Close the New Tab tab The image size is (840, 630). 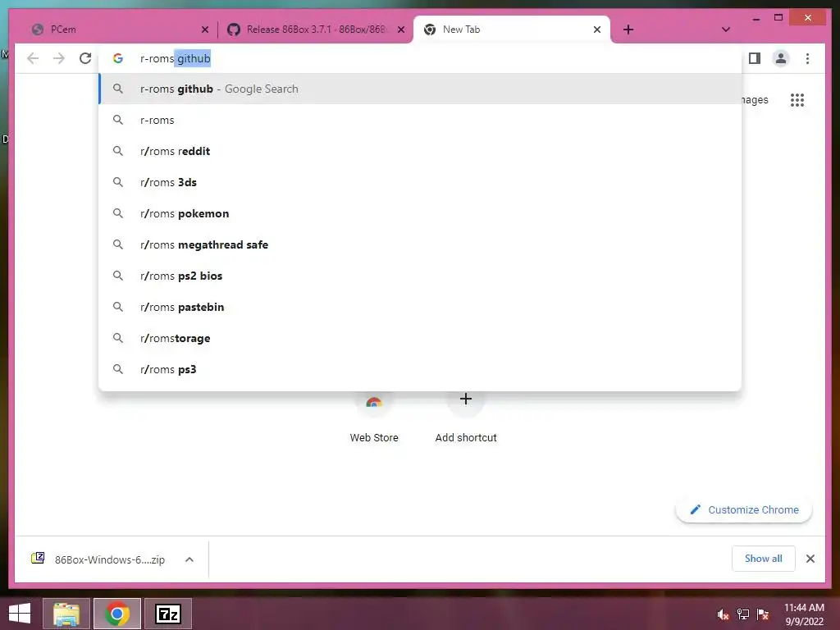pos(597,30)
